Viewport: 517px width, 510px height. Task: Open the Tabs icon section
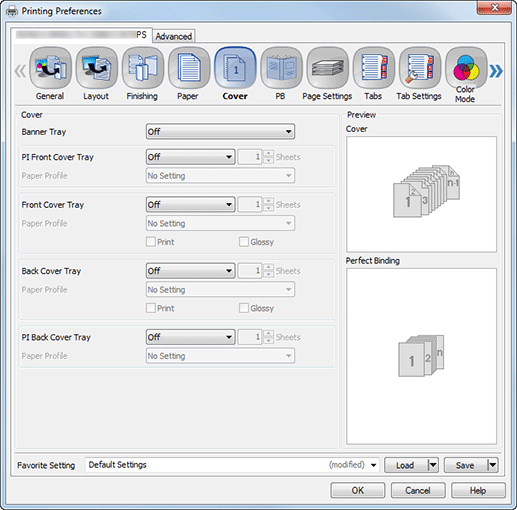(374, 68)
